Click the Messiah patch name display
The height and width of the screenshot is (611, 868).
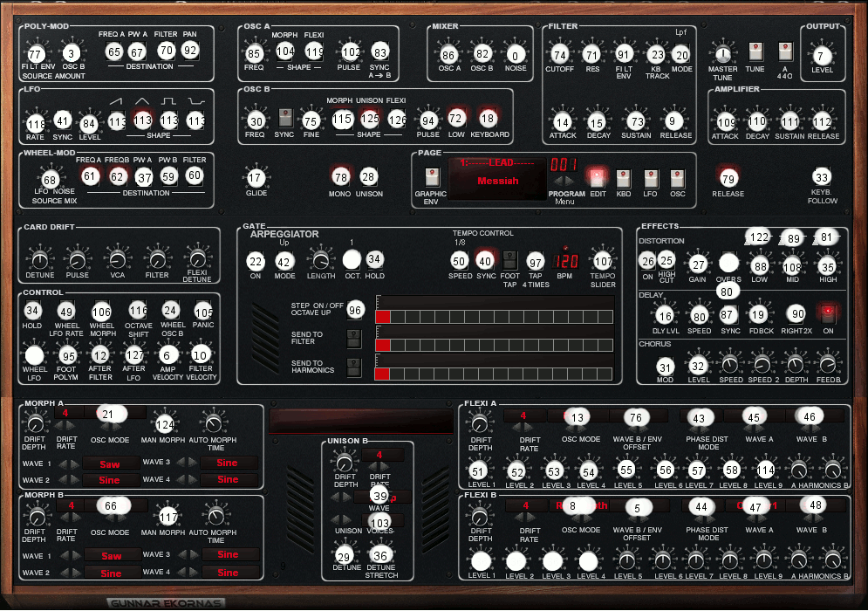pyautogui.click(x=497, y=181)
